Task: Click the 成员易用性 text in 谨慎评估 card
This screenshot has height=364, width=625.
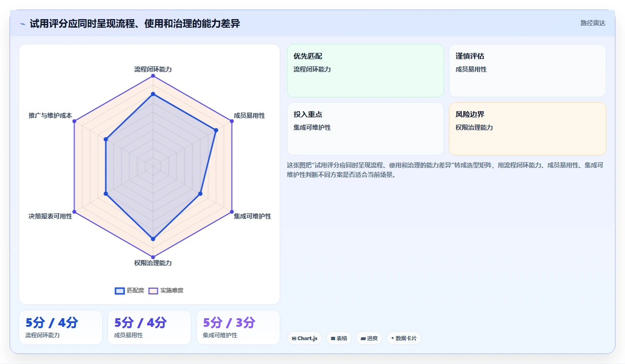Action: (471, 69)
